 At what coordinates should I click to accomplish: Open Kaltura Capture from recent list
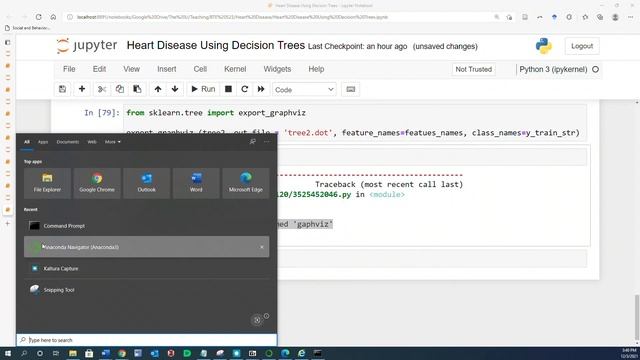coord(147,269)
